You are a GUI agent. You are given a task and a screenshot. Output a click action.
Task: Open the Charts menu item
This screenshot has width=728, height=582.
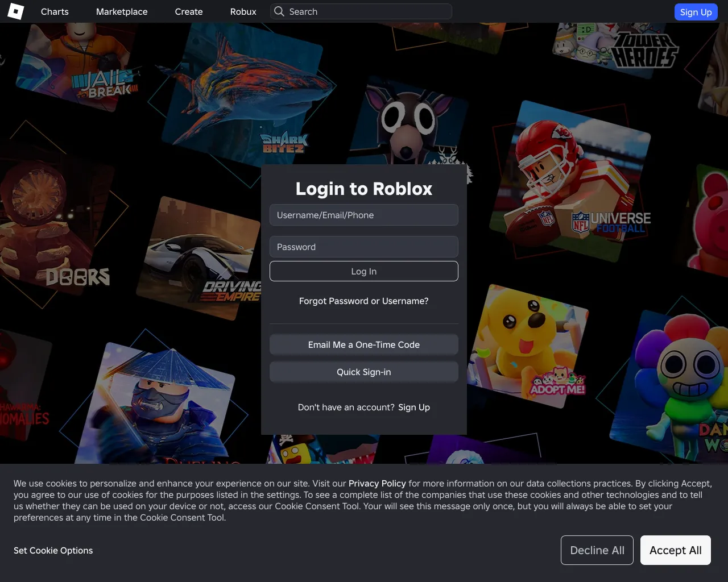pos(55,11)
